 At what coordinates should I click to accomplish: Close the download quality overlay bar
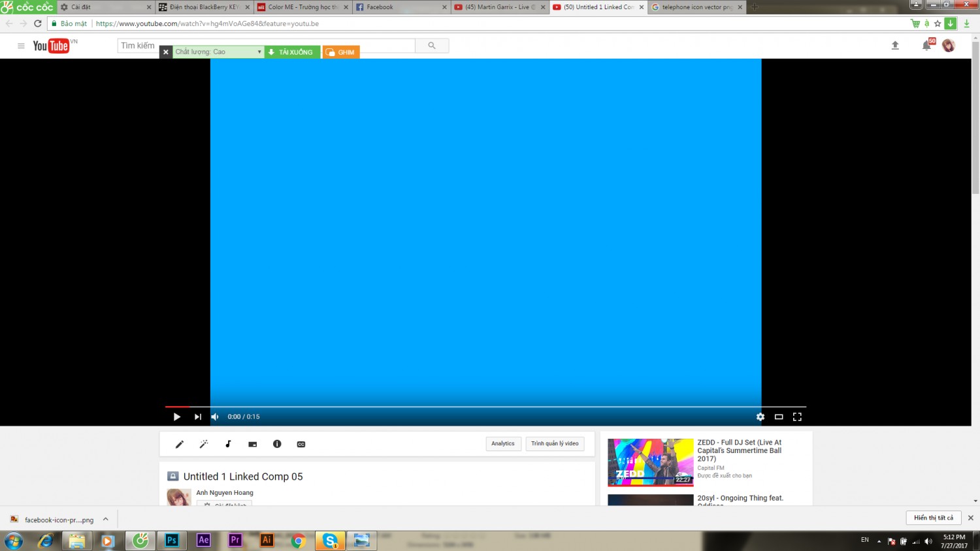[166, 52]
